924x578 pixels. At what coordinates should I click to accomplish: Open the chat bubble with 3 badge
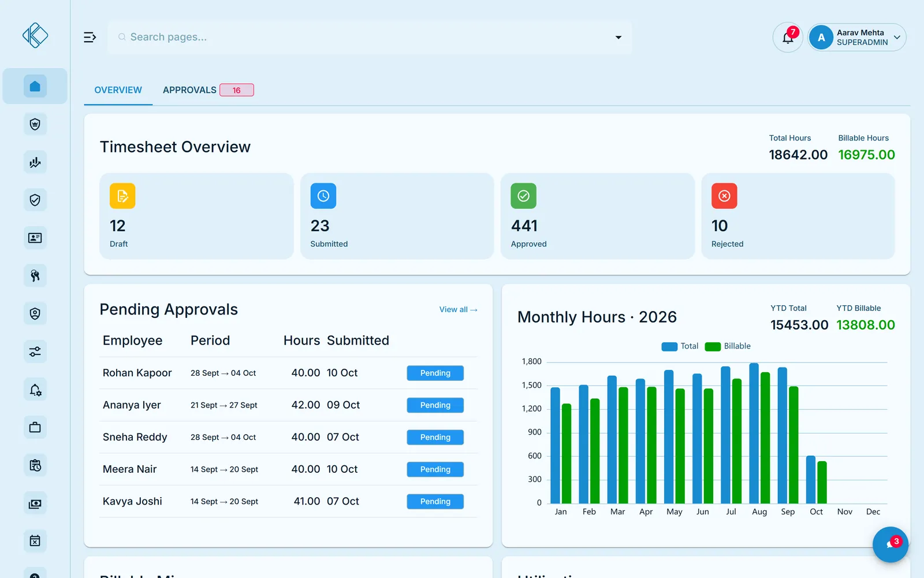pos(891,544)
